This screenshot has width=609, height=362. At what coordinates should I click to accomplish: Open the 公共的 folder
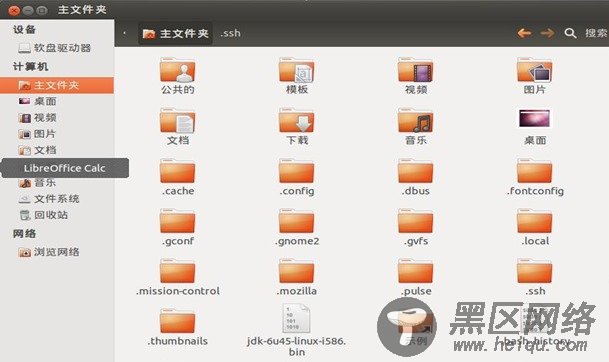click(177, 76)
